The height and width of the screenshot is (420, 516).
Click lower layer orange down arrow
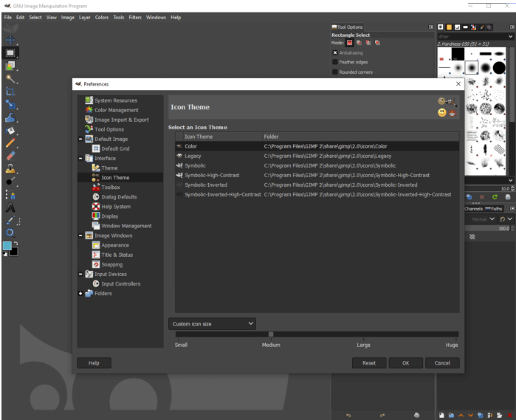click(470, 416)
